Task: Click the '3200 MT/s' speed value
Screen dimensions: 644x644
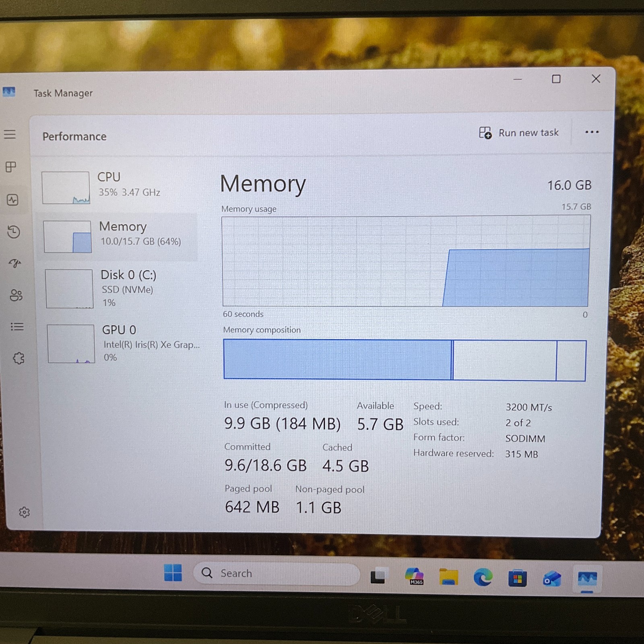Action: point(528,407)
